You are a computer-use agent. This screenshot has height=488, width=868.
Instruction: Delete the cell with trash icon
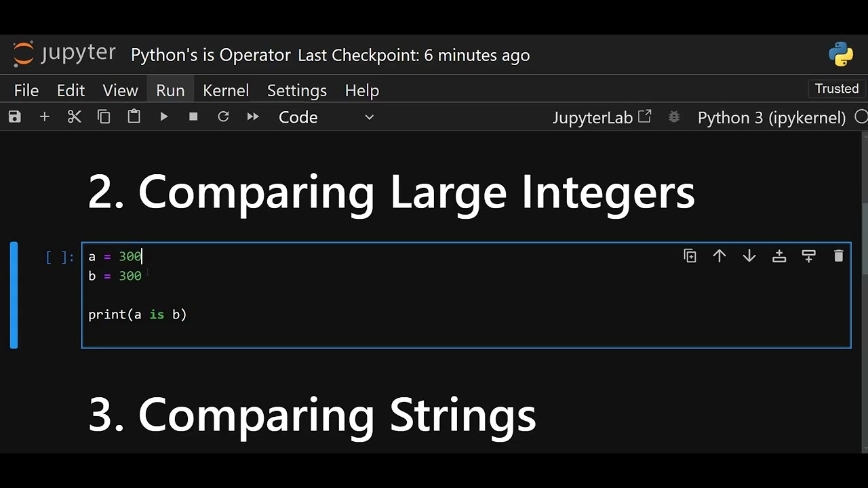pos(839,256)
